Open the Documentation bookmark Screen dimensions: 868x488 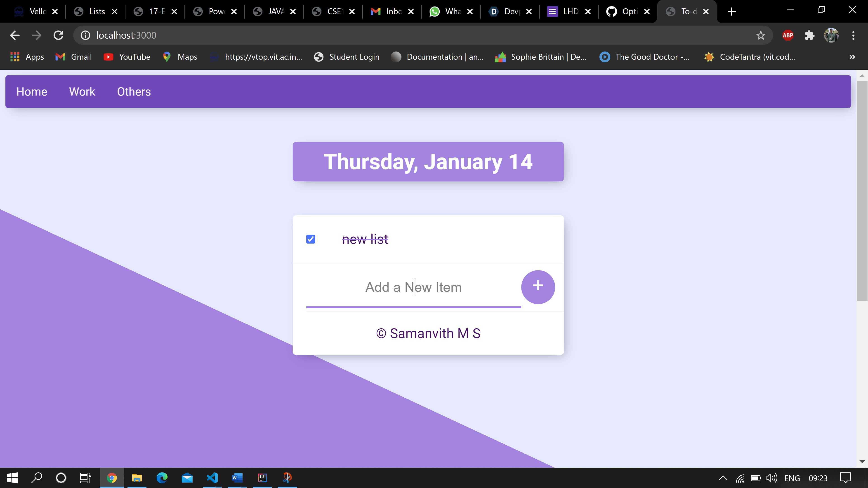click(437, 57)
